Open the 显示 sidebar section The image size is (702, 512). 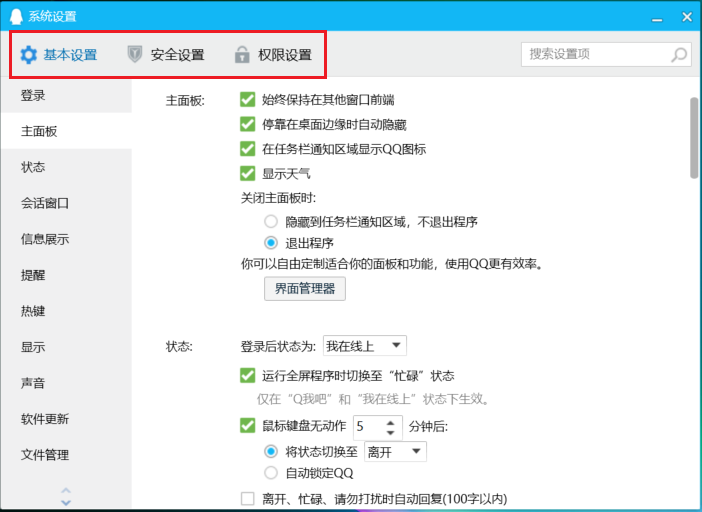66,347
